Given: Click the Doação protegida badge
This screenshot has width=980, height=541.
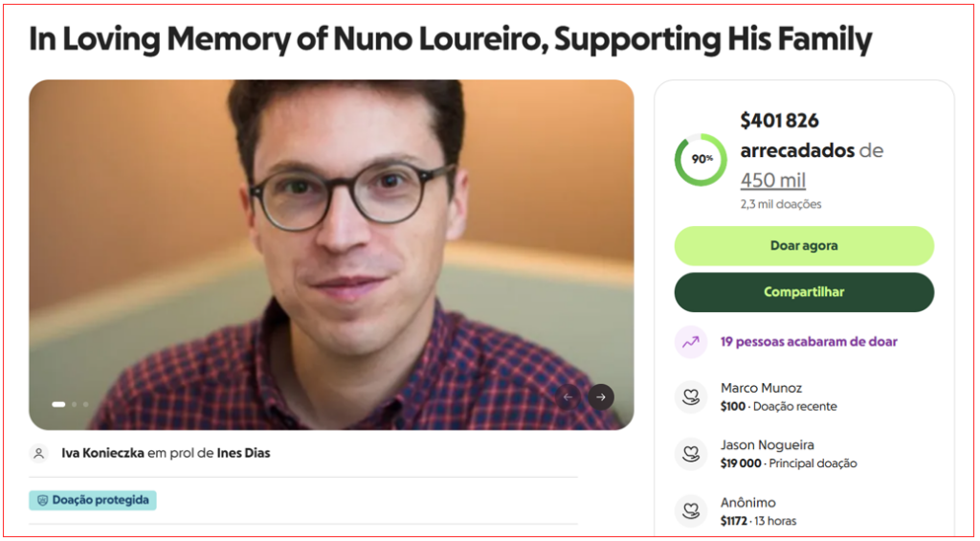Looking at the screenshot, I should tap(93, 501).
